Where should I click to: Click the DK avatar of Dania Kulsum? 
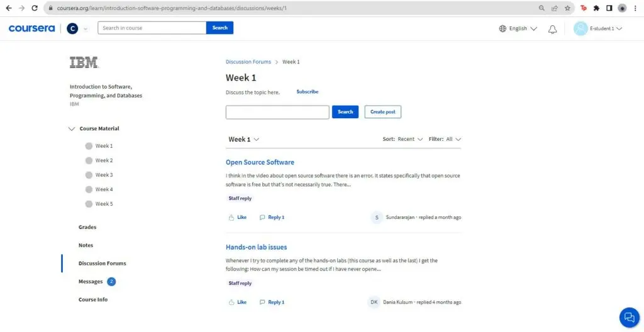click(x=374, y=302)
